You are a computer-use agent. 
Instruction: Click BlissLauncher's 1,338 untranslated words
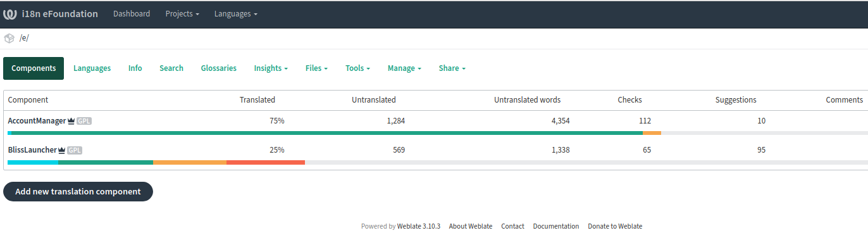point(561,150)
